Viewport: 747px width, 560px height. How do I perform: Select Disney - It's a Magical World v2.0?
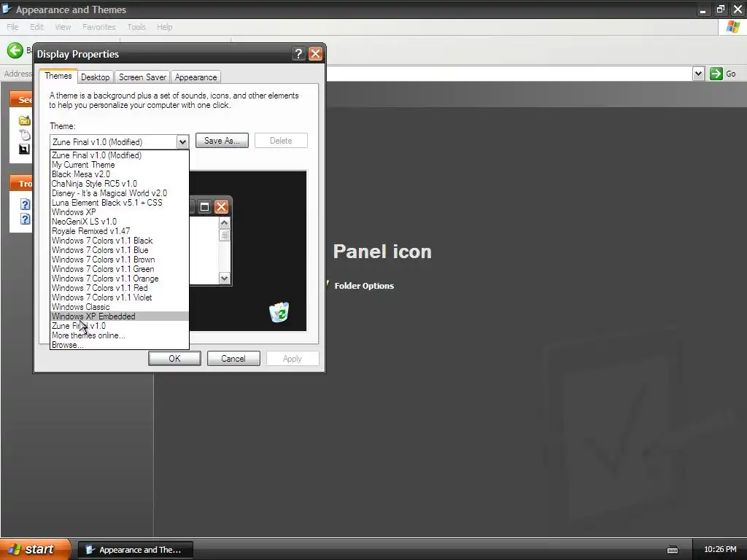click(x=120, y=193)
